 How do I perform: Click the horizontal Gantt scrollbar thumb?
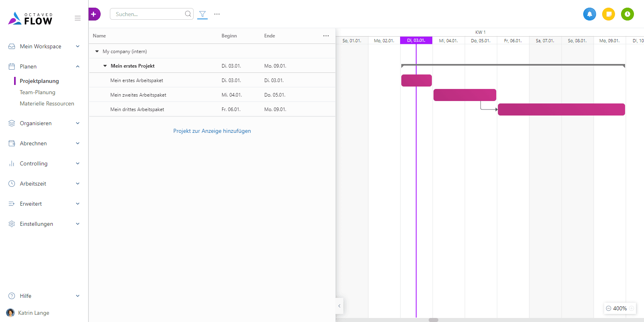coord(433,320)
